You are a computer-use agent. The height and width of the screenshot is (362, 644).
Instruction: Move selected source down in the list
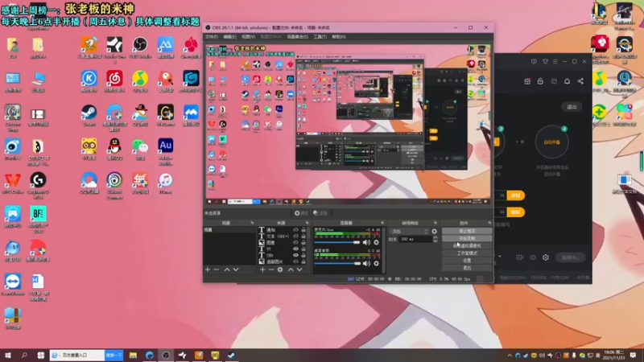coord(299,269)
